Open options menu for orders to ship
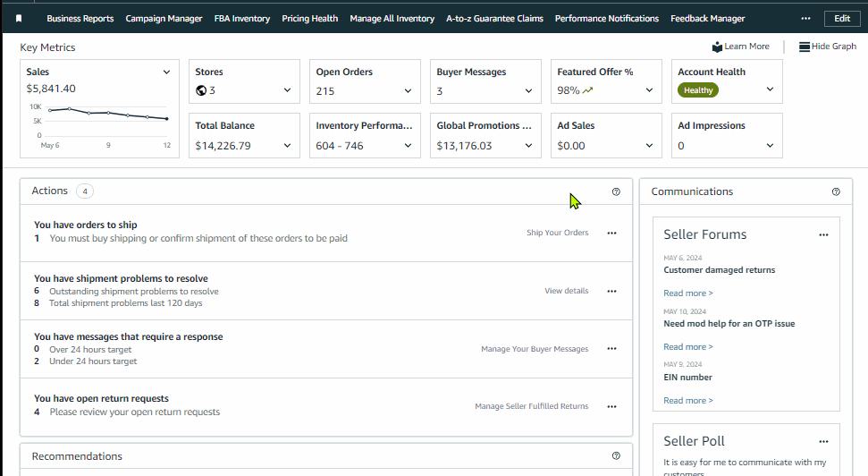The height and width of the screenshot is (476, 868). (611, 233)
